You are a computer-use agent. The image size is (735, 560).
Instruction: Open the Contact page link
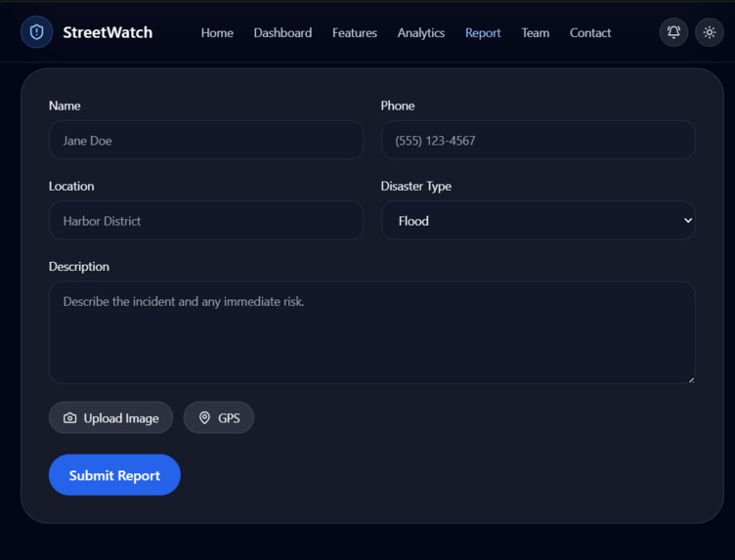pos(590,33)
